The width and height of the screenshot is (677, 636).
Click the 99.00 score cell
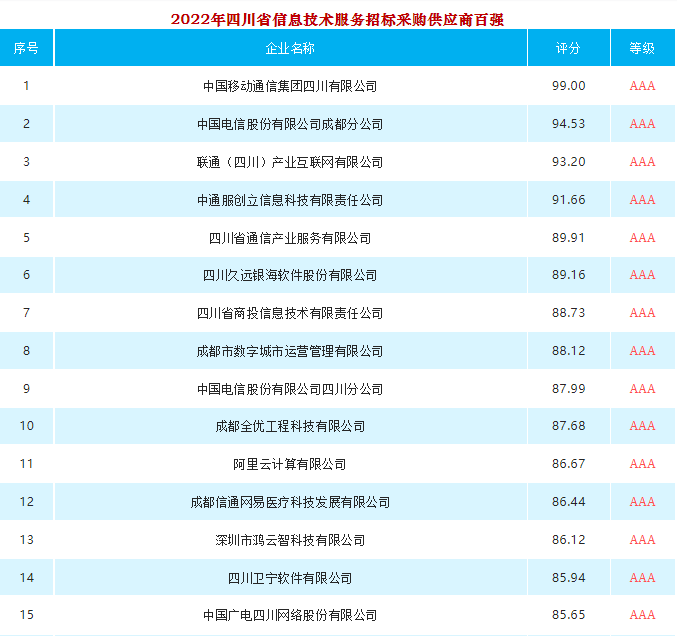(568, 86)
